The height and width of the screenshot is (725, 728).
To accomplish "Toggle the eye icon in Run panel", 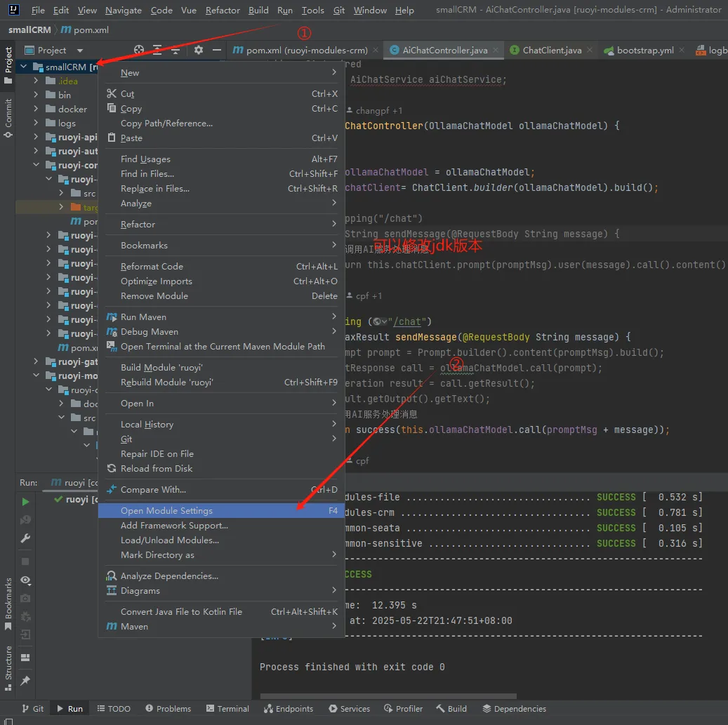I will (x=25, y=580).
